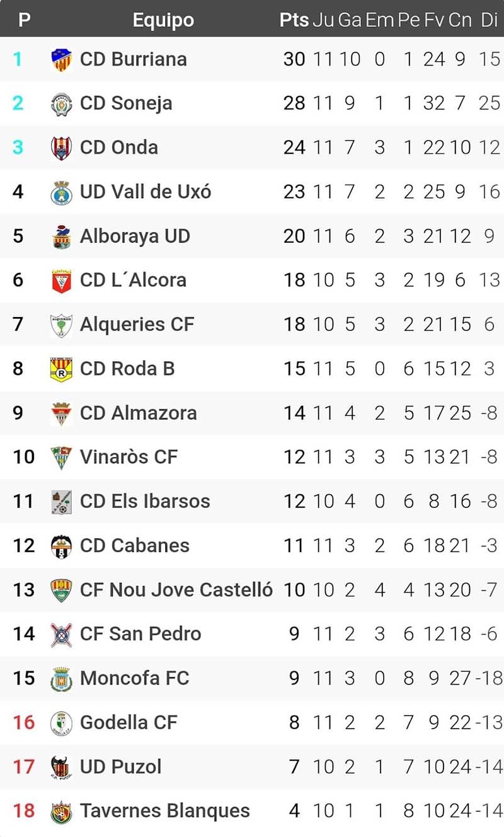
Task: Select the Tavernes Blanques crest
Action: (x=61, y=812)
